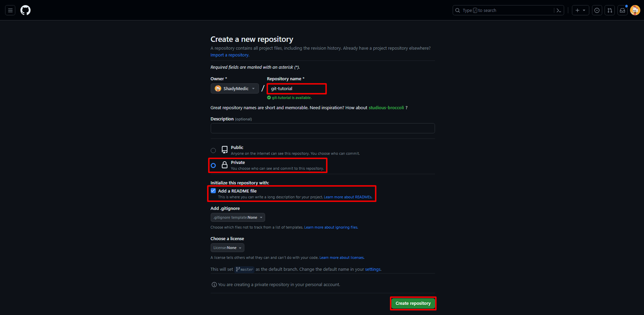This screenshot has width=644, height=315.
Task: Click the GitHub Octocat logo
Action: (25, 10)
